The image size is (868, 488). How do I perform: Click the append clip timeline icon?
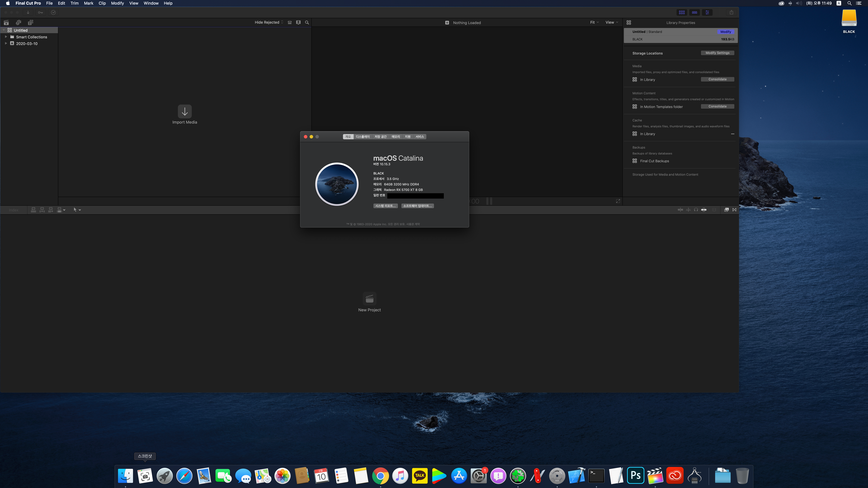coord(50,210)
